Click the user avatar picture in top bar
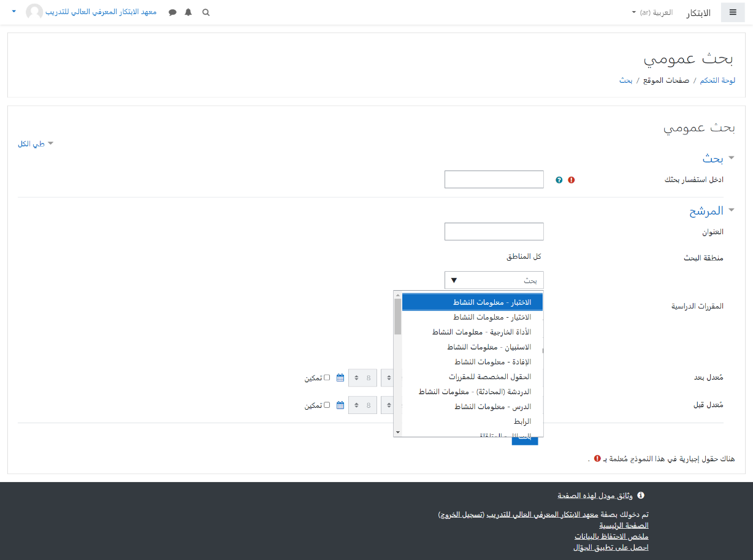This screenshot has height=560, width=753. [34, 12]
